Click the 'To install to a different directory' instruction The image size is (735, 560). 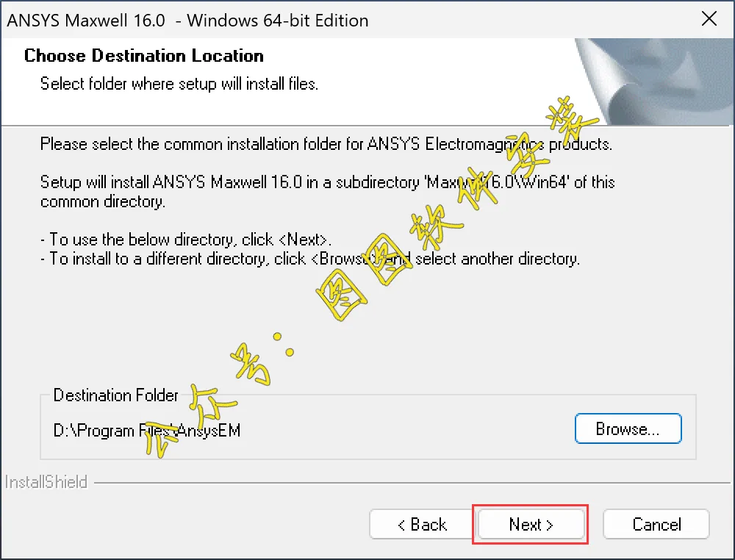(310, 259)
